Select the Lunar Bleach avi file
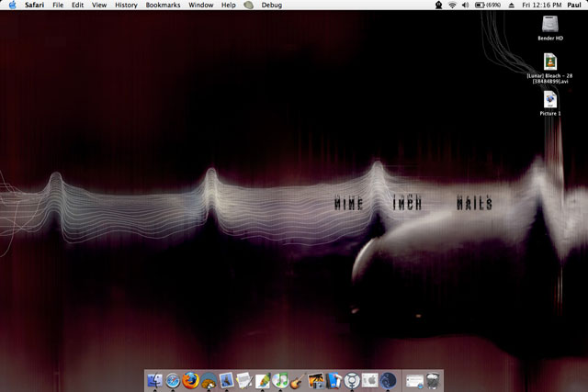Screen dimensions: 588x392 [550, 62]
